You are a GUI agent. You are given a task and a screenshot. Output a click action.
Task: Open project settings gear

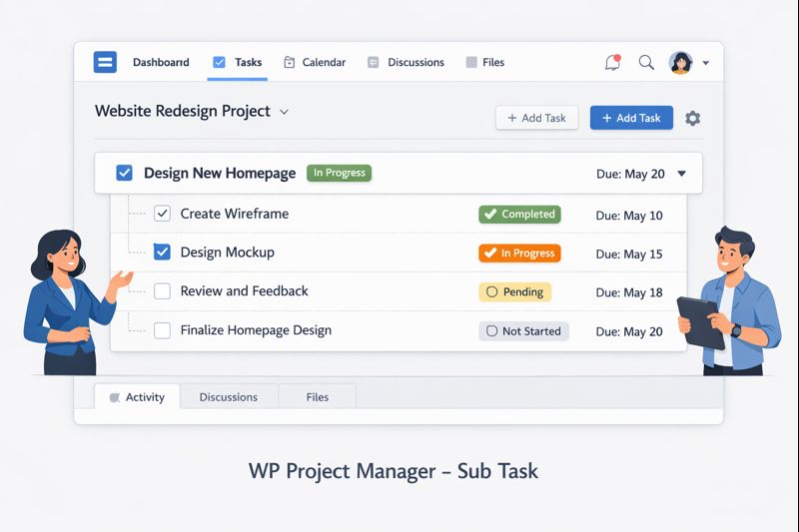coord(692,118)
